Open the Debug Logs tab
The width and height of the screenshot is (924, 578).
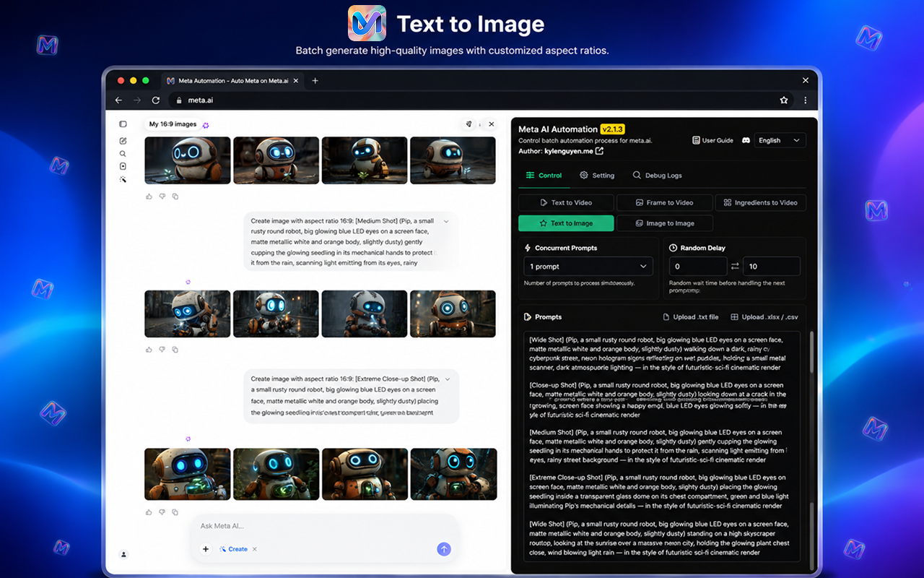click(657, 176)
